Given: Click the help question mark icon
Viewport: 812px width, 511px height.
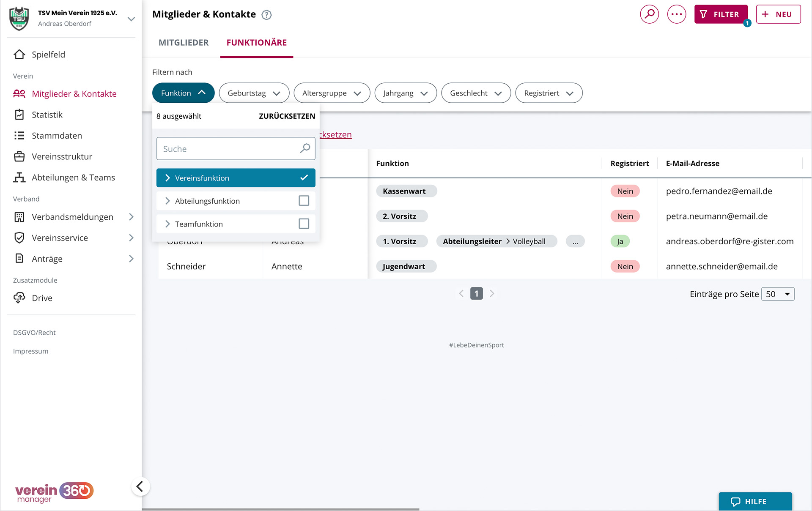Looking at the screenshot, I should (266, 15).
